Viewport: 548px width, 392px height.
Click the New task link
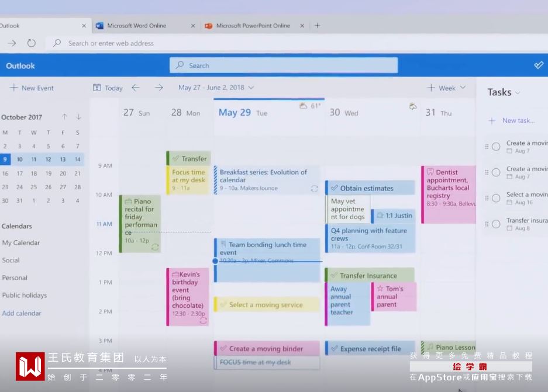[519, 120]
